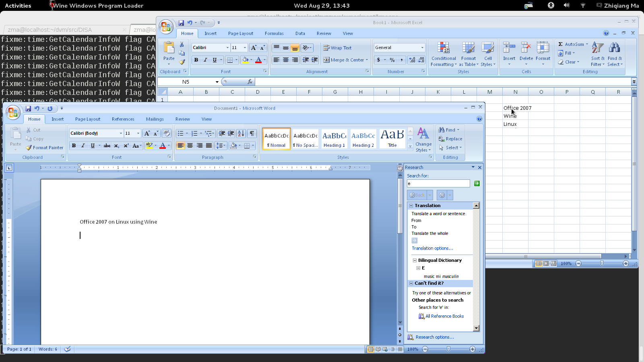Open the References tab in Word

pos(123,119)
